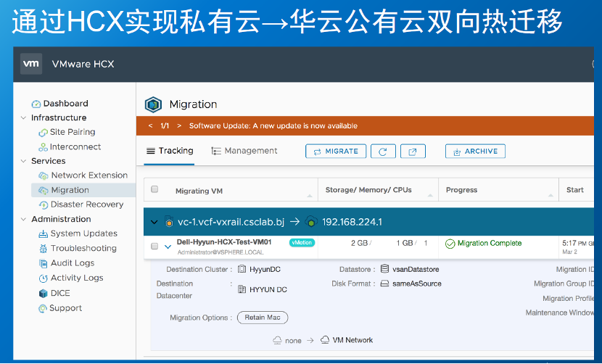Image resolution: width=602 pixels, height=364 pixels.
Task: Click the destination site icon beside 192.168.224.1
Action: click(311, 222)
